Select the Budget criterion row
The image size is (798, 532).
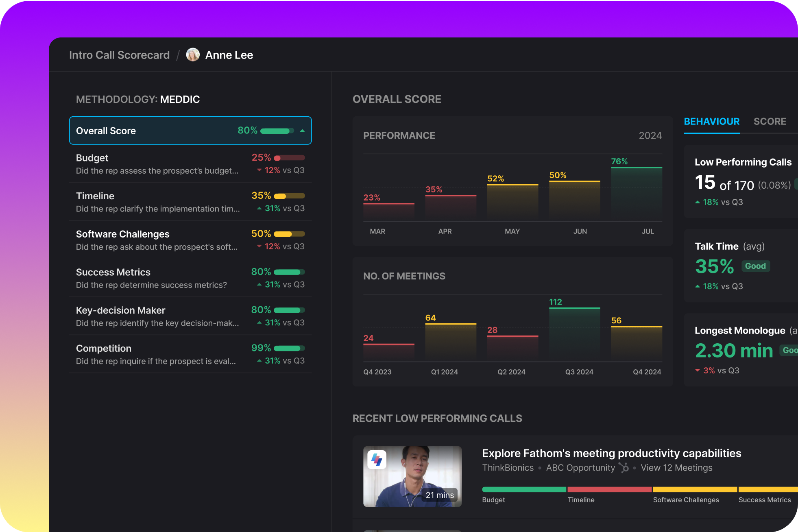pos(190,164)
